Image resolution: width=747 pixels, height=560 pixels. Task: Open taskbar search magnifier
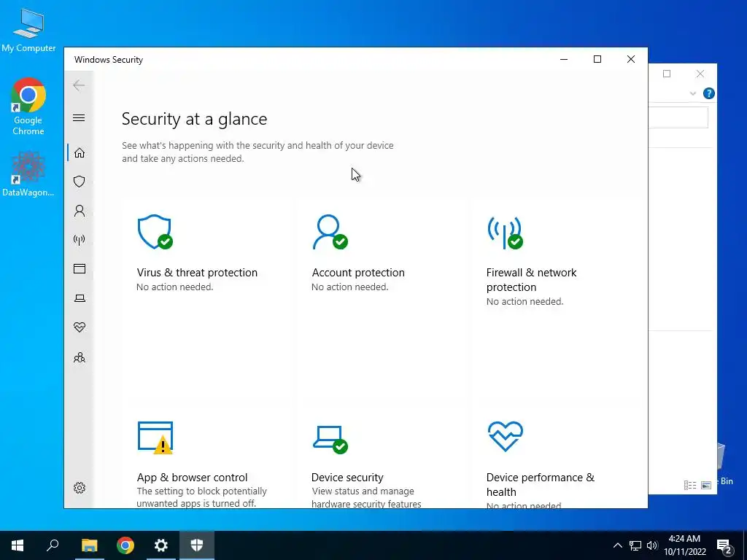[x=53, y=545]
